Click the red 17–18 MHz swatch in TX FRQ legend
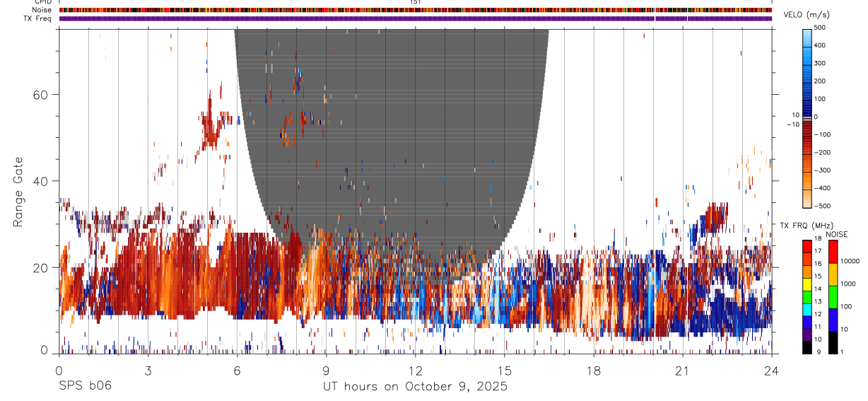The width and height of the screenshot is (868, 401). (x=807, y=246)
